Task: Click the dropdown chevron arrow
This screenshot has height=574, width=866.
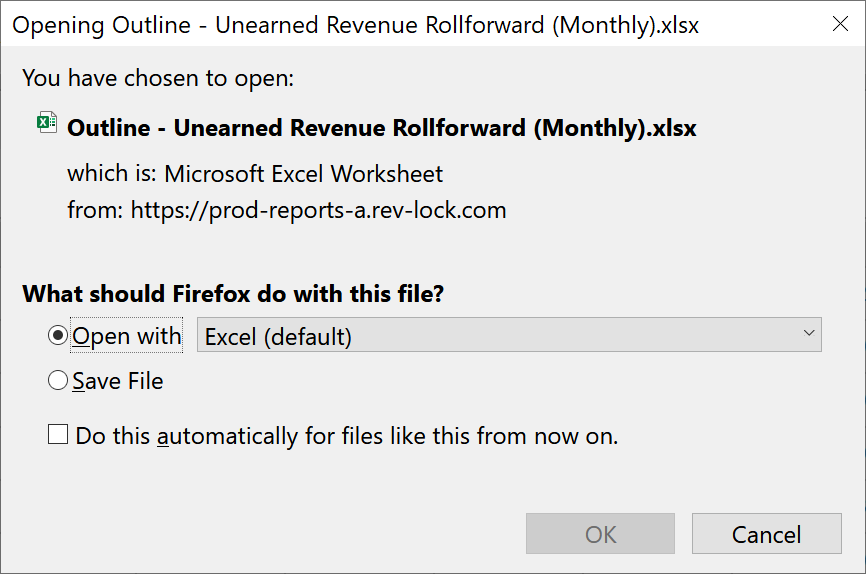Action: pos(809,333)
